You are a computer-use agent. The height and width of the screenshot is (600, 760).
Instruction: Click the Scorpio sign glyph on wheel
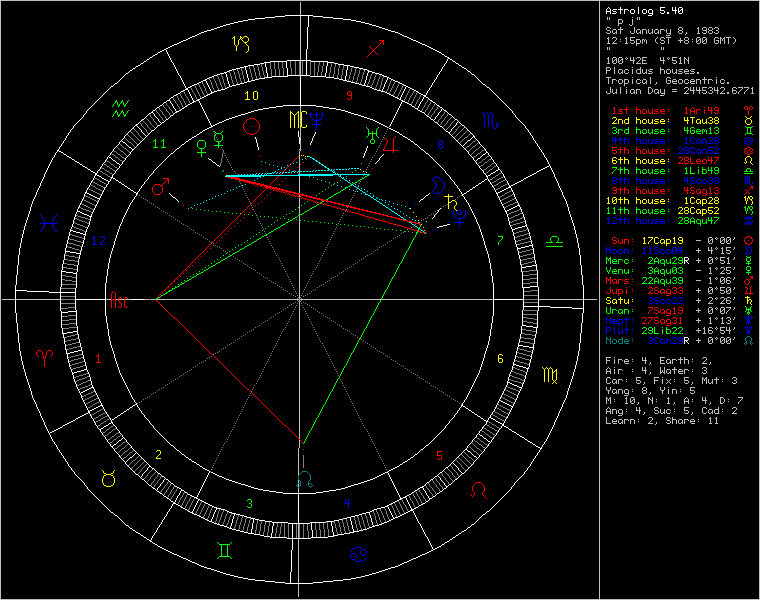tap(490, 120)
